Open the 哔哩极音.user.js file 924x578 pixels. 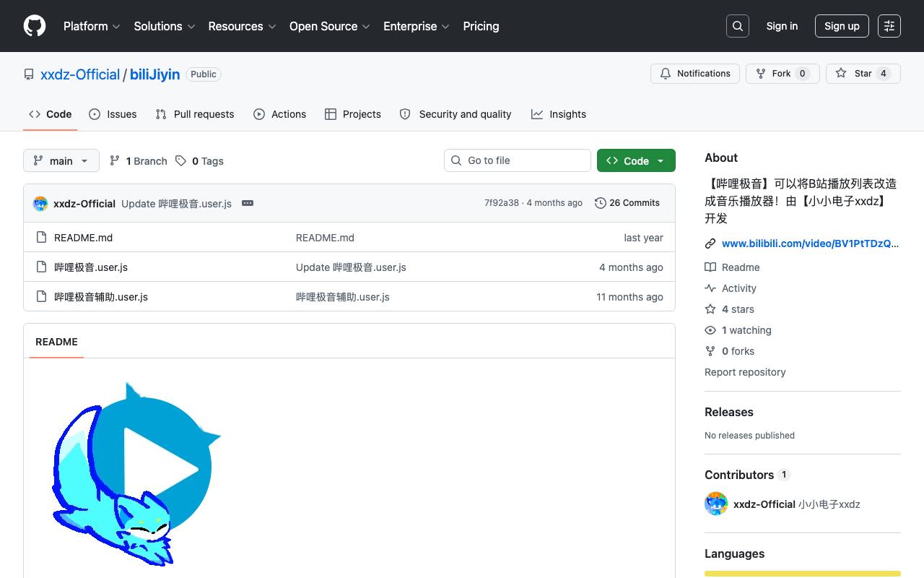pos(91,267)
